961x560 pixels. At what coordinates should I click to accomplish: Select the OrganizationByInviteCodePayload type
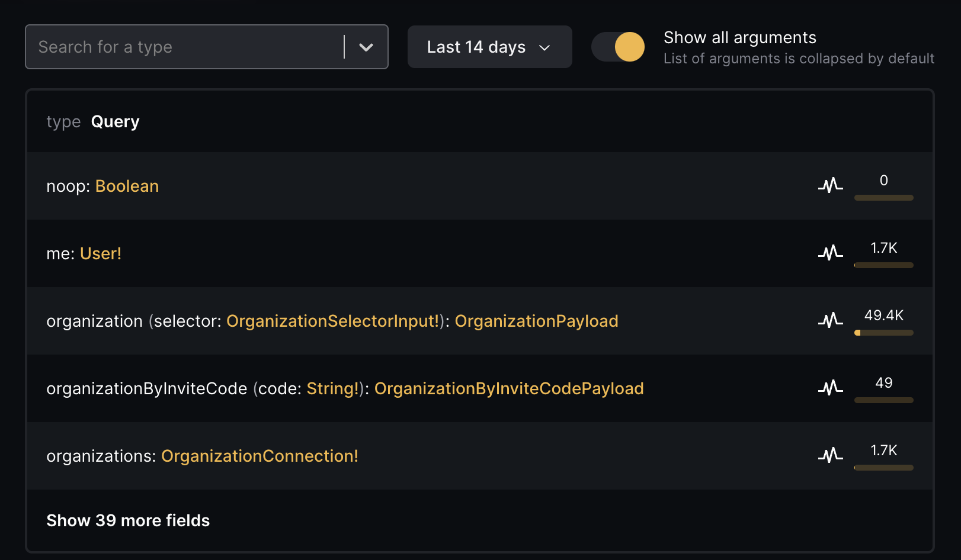pos(509,388)
